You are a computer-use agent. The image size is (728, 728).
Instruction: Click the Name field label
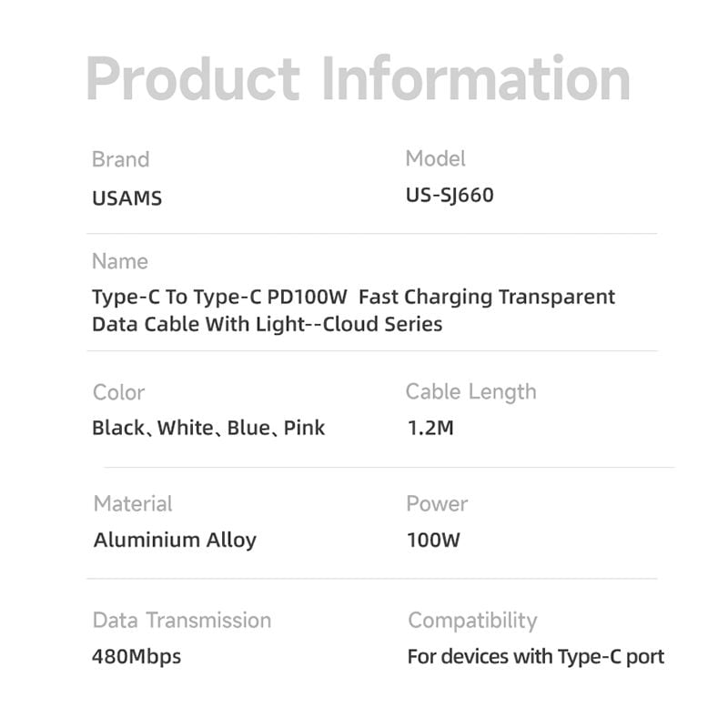point(119,261)
